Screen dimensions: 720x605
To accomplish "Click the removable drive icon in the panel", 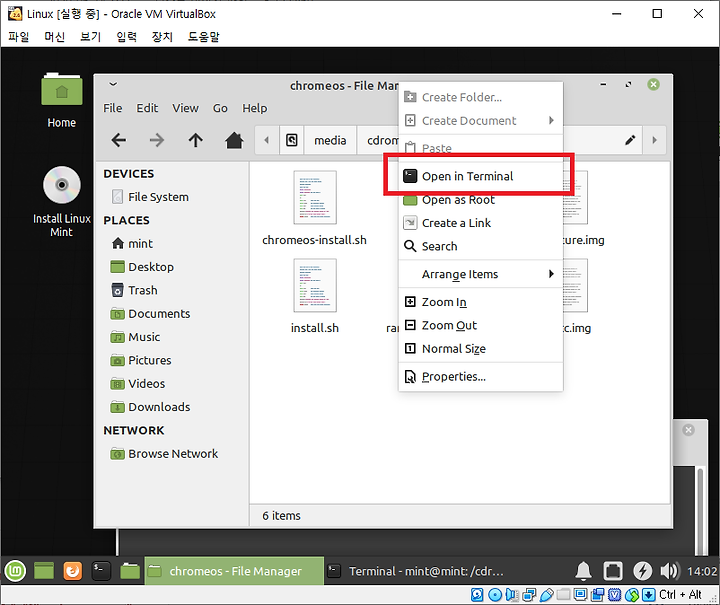I will 613,571.
